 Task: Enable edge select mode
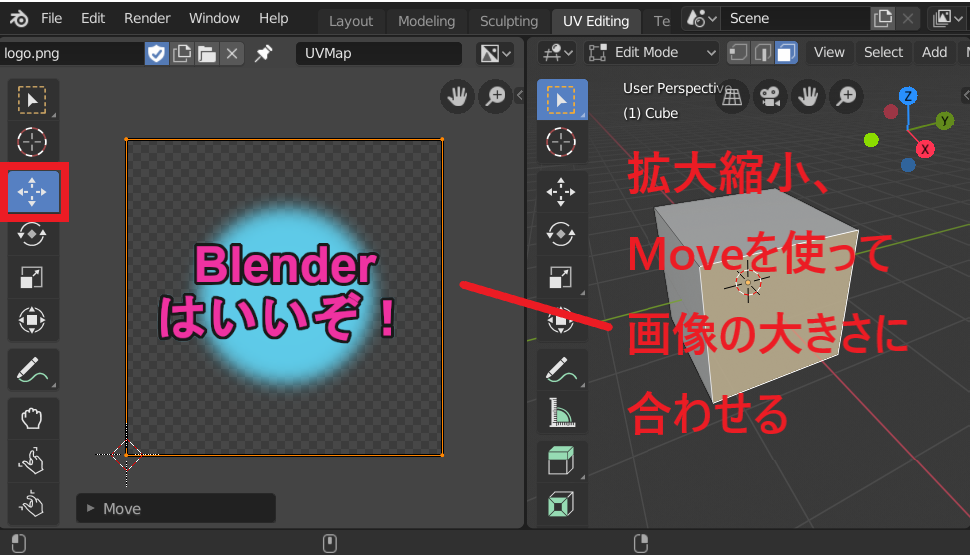762,53
